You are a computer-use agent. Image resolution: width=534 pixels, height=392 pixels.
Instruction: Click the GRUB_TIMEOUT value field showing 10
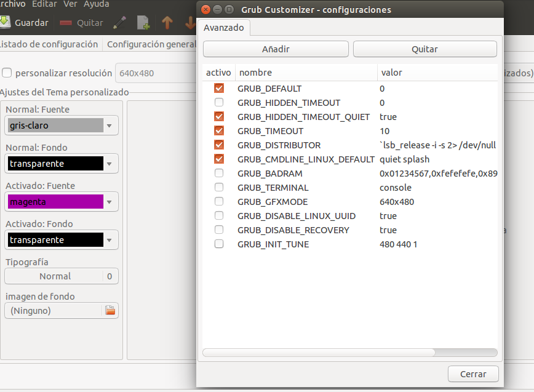pos(385,131)
